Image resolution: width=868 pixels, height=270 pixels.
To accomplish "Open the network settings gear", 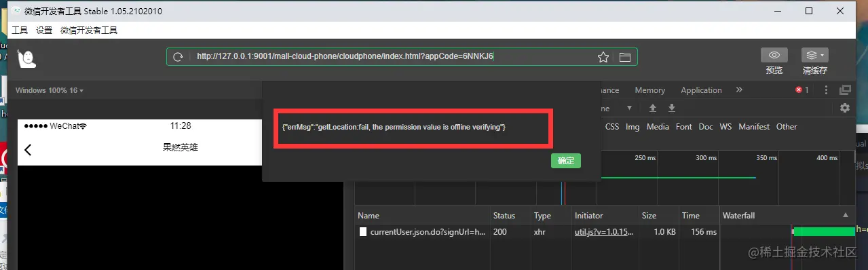I will pos(845,108).
